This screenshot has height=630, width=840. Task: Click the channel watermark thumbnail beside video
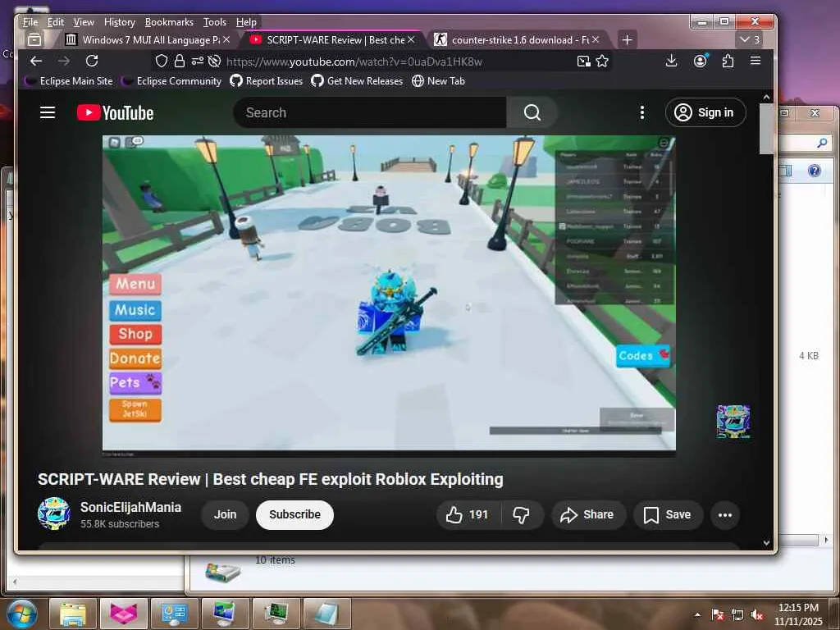[733, 422]
